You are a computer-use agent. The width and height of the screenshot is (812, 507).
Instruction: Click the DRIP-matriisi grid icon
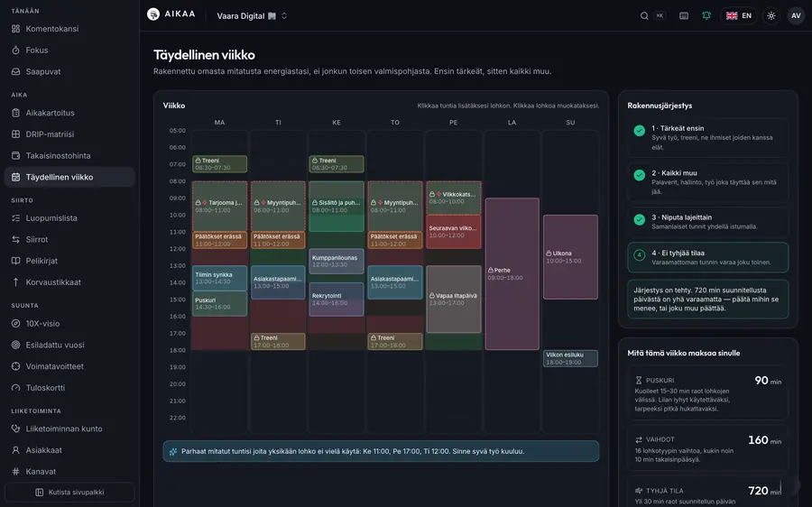(15, 134)
